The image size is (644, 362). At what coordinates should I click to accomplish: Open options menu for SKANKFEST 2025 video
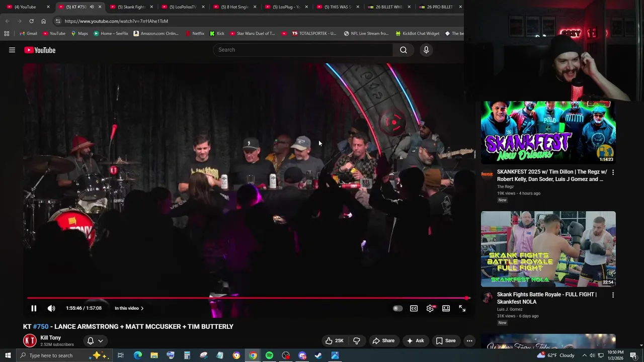(x=613, y=172)
